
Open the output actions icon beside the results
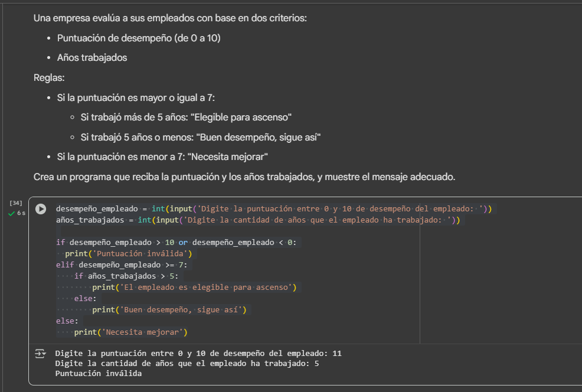[x=40, y=354]
